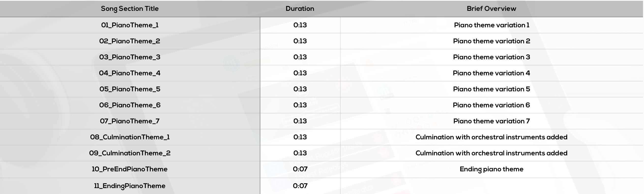Click the 09_CulminationTheme_2 section title
This screenshot has width=644, height=194.
(x=130, y=153)
